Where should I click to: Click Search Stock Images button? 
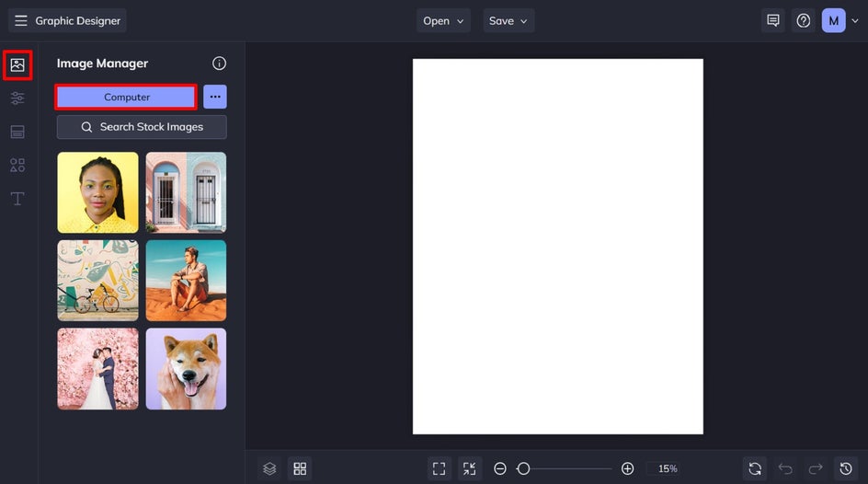click(x=142, y=127)
